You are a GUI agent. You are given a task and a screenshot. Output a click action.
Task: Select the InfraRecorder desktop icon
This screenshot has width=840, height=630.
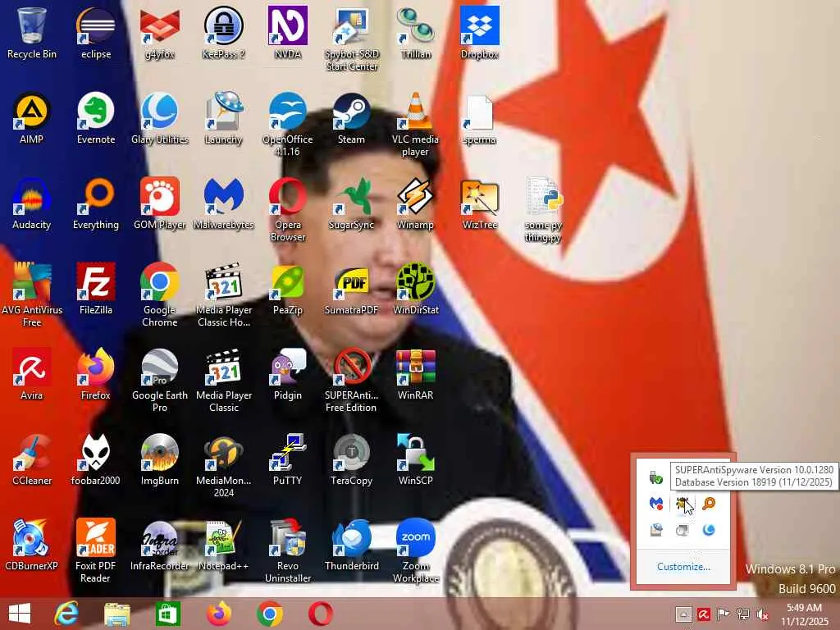coord(160,545)
